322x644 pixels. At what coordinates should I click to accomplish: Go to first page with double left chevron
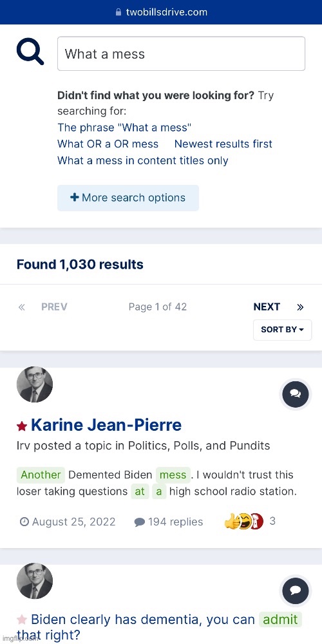pyautogui.click(x=22, y=307)
